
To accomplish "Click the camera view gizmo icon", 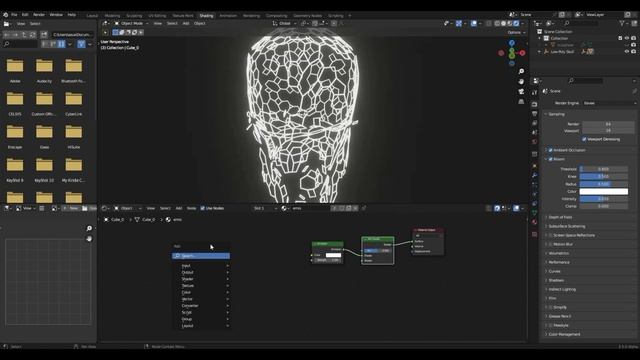I will click(521, 92).
